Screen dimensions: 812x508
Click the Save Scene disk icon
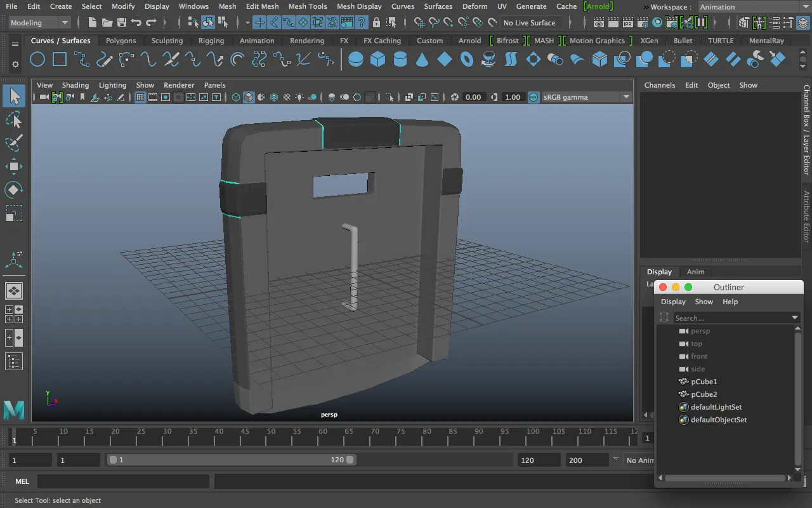click(121, 23)
